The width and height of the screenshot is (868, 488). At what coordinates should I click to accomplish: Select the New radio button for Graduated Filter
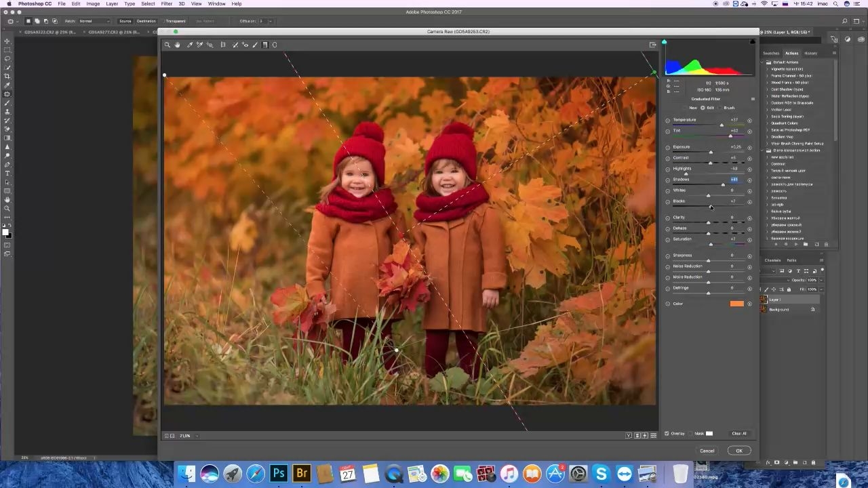(x=686, y=108)
